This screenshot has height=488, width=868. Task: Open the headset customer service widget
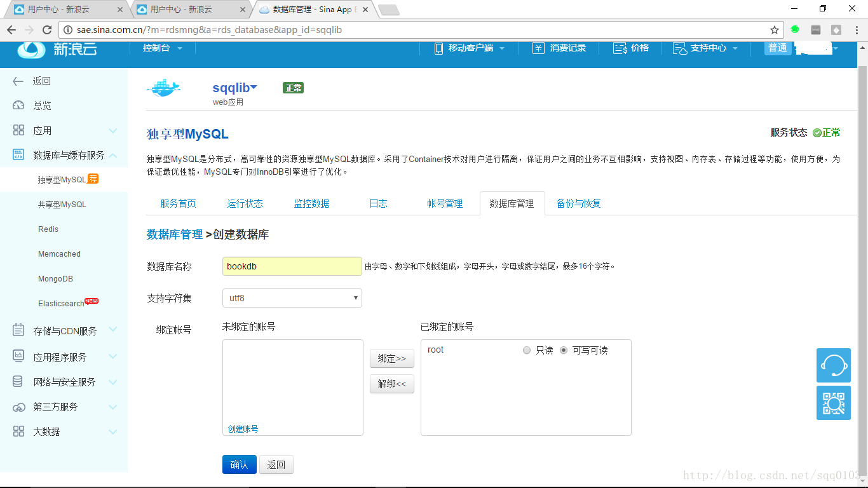pos(834,365)
